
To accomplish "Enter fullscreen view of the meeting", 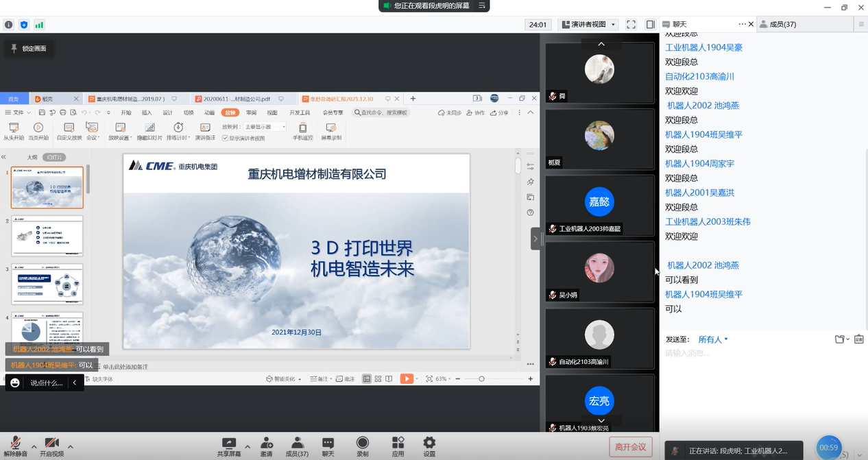I will point(631,25).
